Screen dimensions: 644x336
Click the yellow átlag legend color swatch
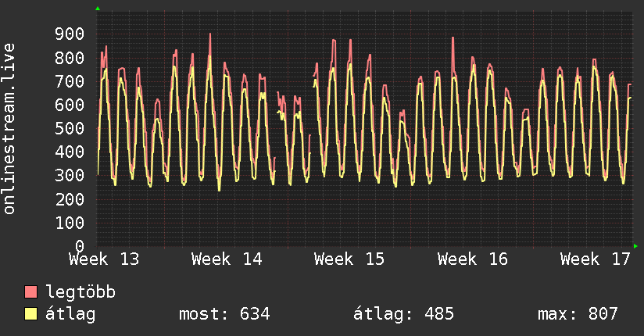click(30, 314)
